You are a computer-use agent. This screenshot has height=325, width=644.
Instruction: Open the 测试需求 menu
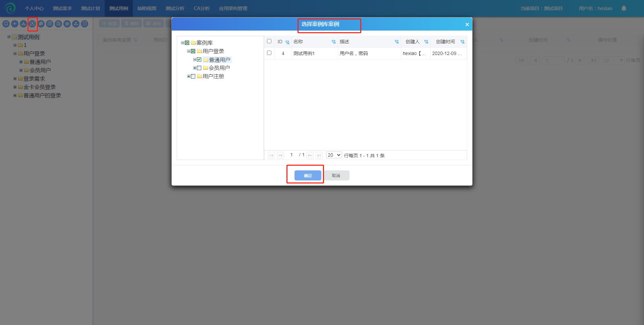[x=62, y=8]
